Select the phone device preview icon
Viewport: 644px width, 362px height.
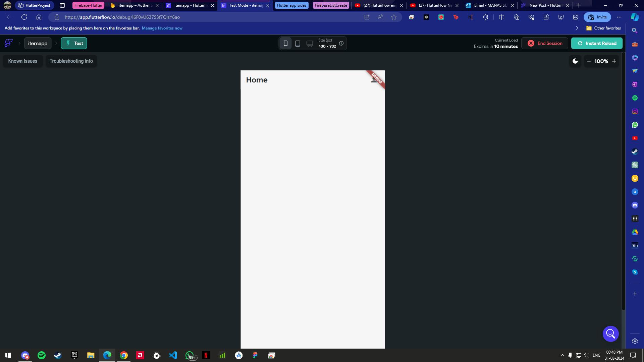[285, 43]
